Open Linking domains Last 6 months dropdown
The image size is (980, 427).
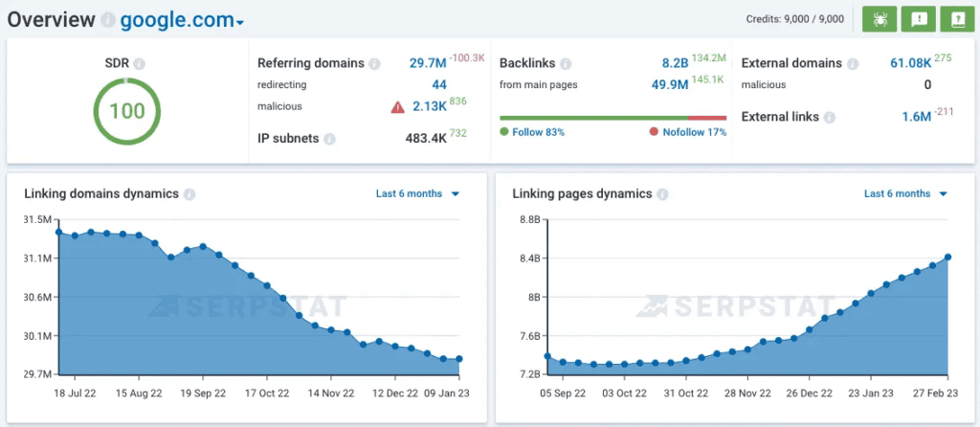tap(418, 193)
